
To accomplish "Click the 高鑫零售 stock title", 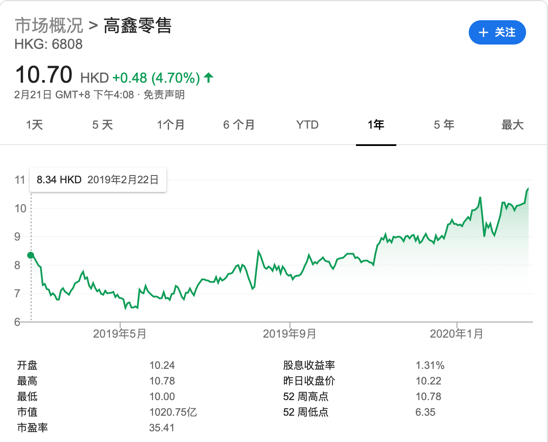I will click(138, 26).
